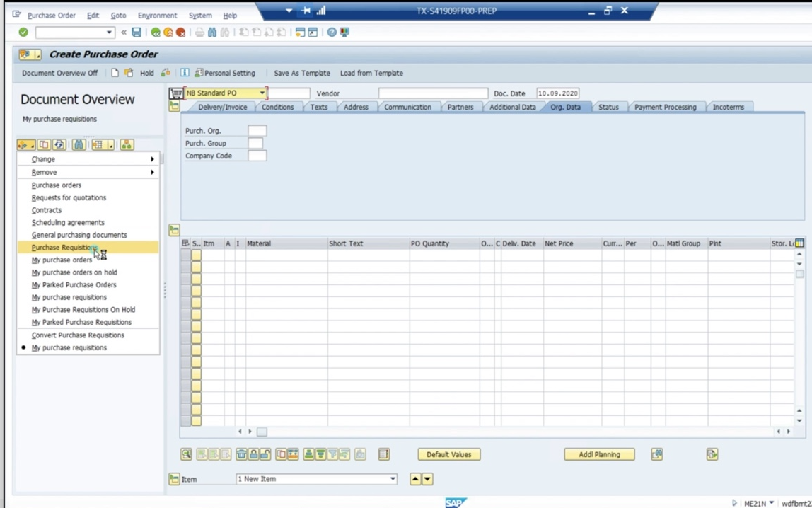The height and width of the screenshot is (508, 812).
Task: Click the binoculars Find icon in Document Overview
Action: [79, 144]
